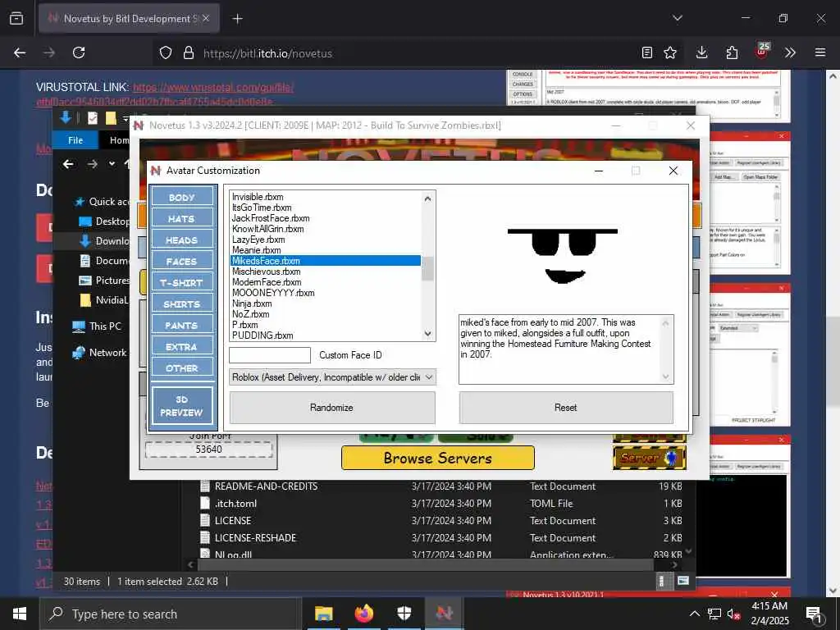Open Desktop in File Explorer sidebar
The image size is (840, 630).
105,221
